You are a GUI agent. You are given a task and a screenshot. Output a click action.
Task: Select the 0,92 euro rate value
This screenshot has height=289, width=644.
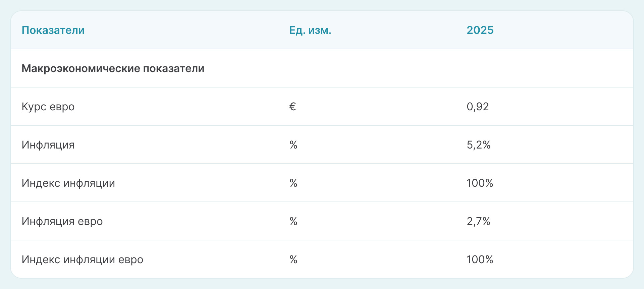(478, 107)
